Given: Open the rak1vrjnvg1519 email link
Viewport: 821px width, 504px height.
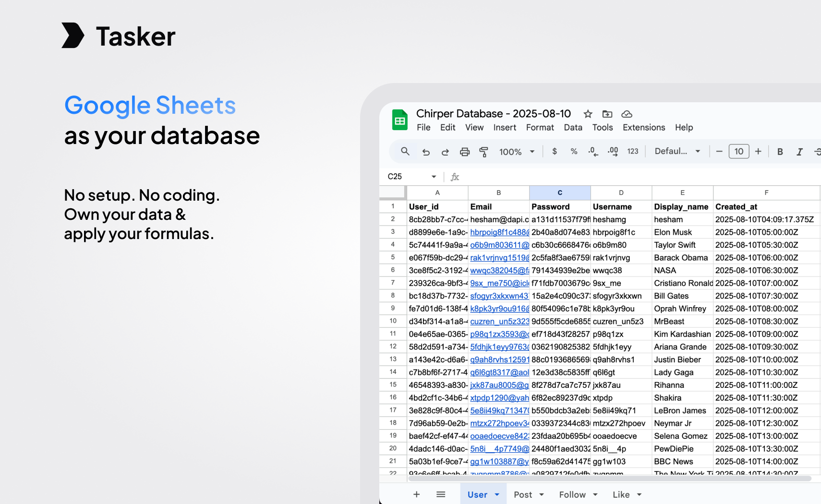Looking at the screenshot, I should pos(499,258).
